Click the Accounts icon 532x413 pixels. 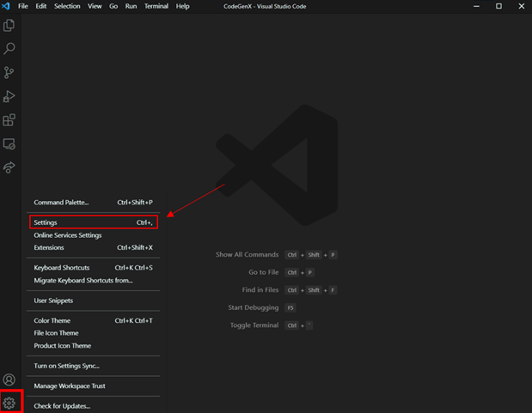click(9, 380)
